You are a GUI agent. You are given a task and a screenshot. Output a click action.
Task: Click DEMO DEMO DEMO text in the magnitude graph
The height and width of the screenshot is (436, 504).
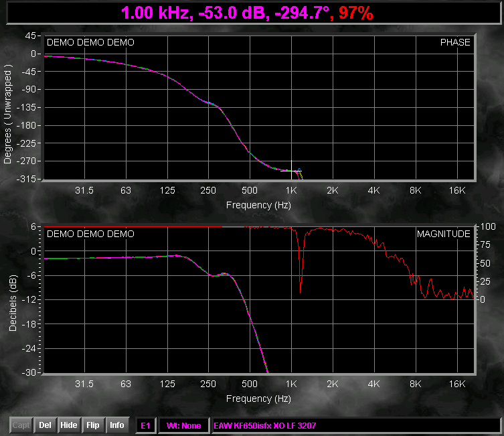[x=90, y=234]
